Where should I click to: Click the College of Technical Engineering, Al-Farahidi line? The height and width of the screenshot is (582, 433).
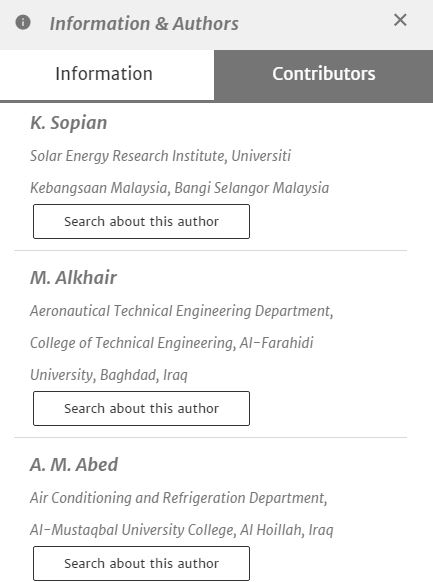click(x=172, y=343)
